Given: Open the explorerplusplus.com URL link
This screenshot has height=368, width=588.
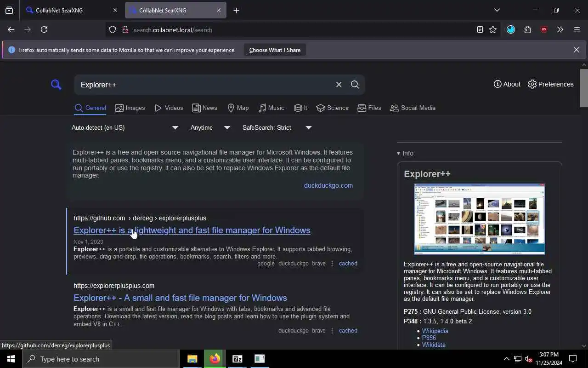Looking at the screenshot, I should click(x=114, y=286).
